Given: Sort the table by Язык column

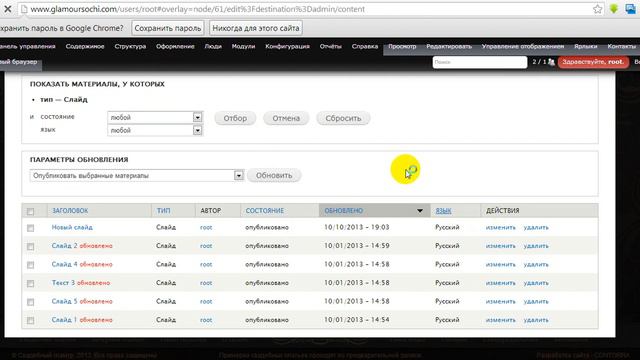Looking at the screenshot, I should pyautogui.click(x=443, y=211).
